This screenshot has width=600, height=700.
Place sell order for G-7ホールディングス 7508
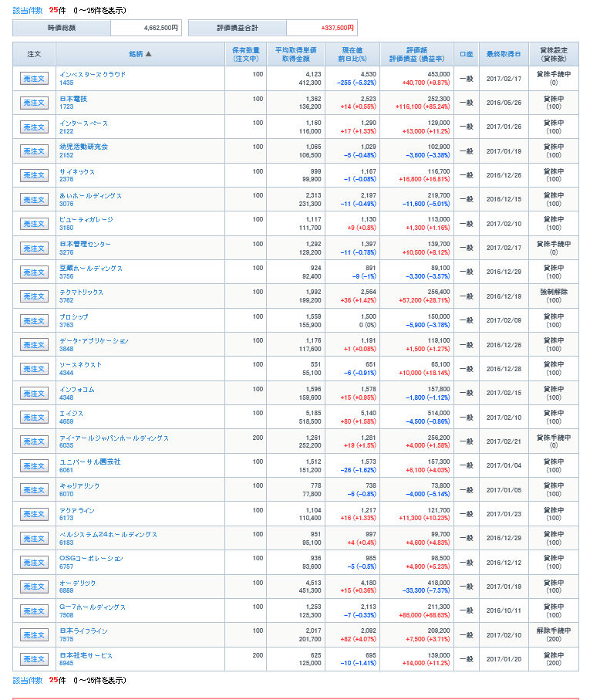point(35,610)
